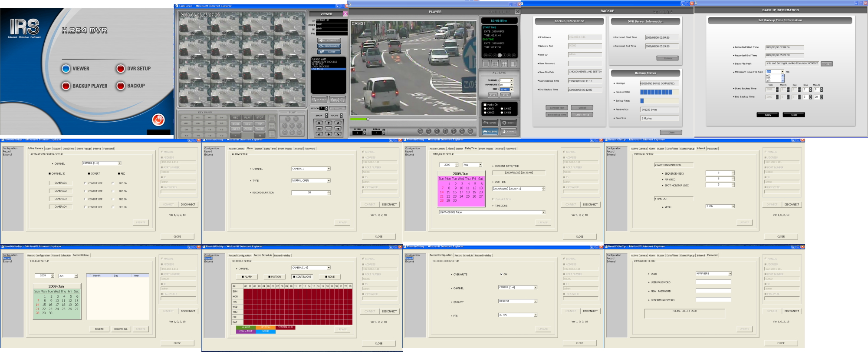Click AVI SAVE button in the Player
This screenshot has width=868, height=352.
(490, 132)
